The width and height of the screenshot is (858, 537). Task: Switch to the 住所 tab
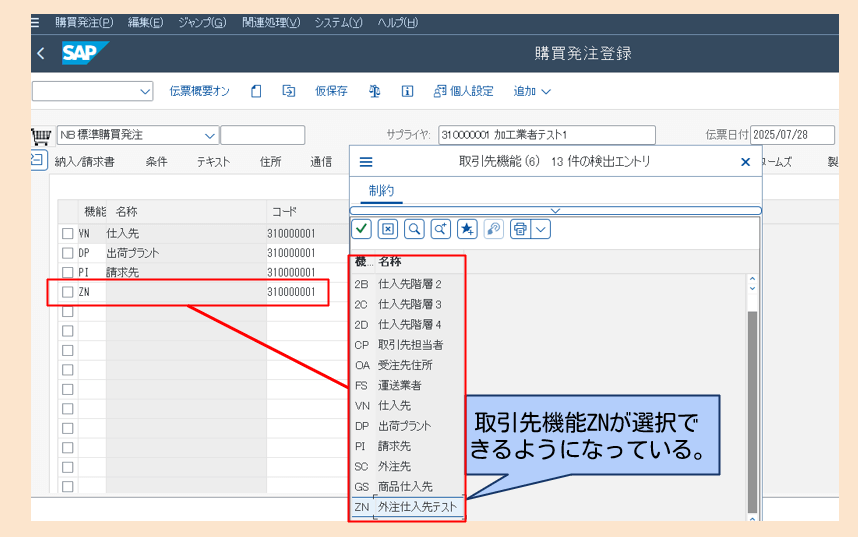[x=270, y=162]
